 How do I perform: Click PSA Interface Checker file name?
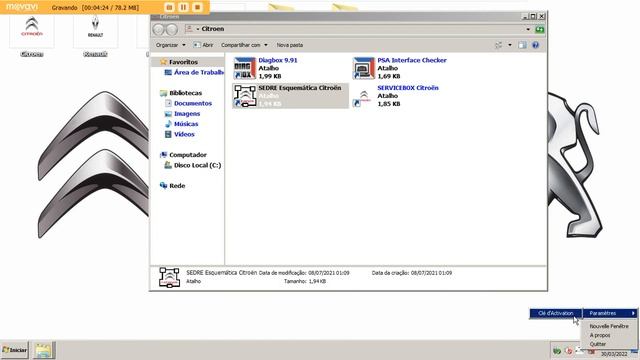tap(412, 60)
